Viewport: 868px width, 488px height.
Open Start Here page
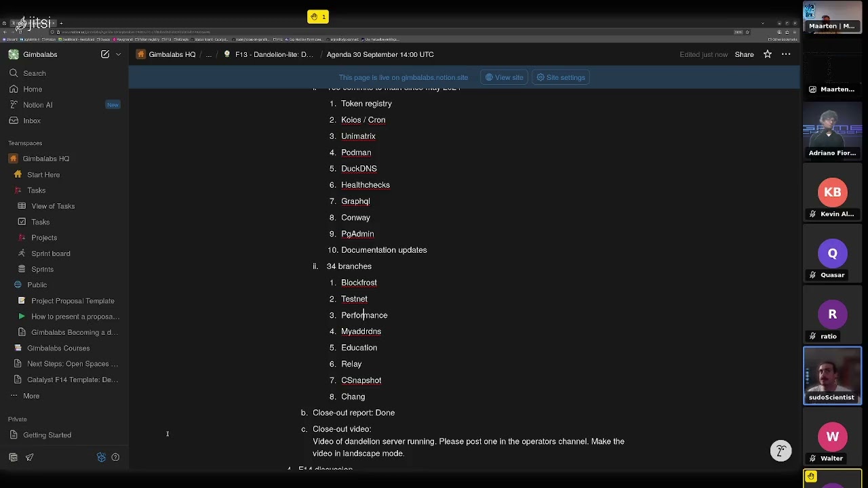pos(43,175)
